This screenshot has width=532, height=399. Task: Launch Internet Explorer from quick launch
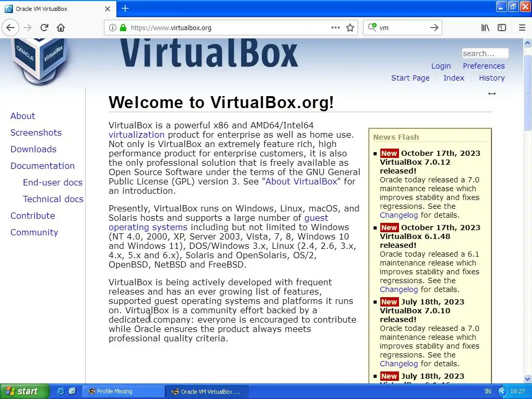pos(60,391)
